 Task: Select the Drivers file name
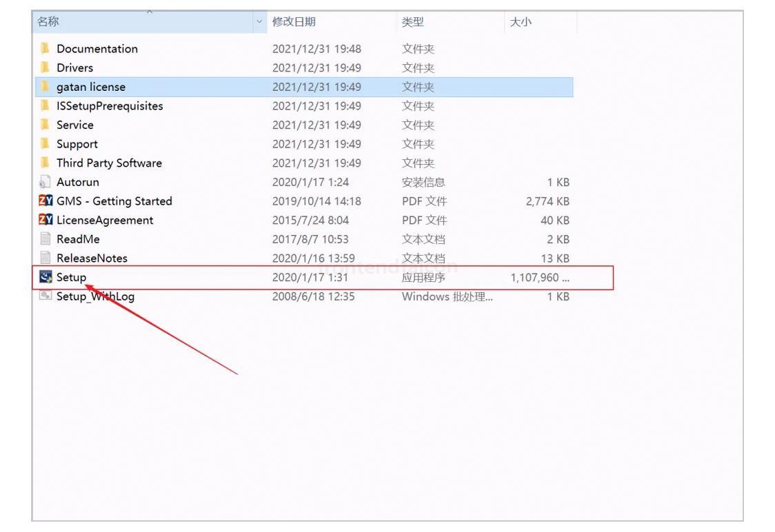coord(74,67)
